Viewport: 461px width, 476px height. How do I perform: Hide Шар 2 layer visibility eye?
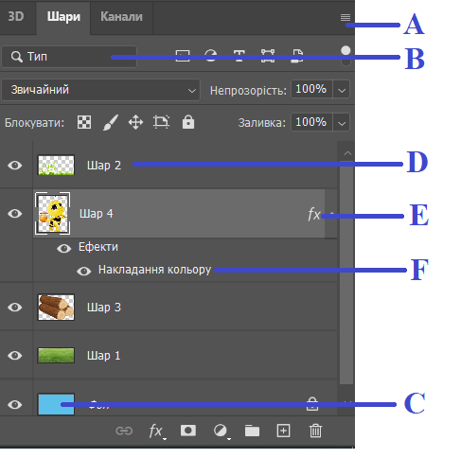(15, 165)
